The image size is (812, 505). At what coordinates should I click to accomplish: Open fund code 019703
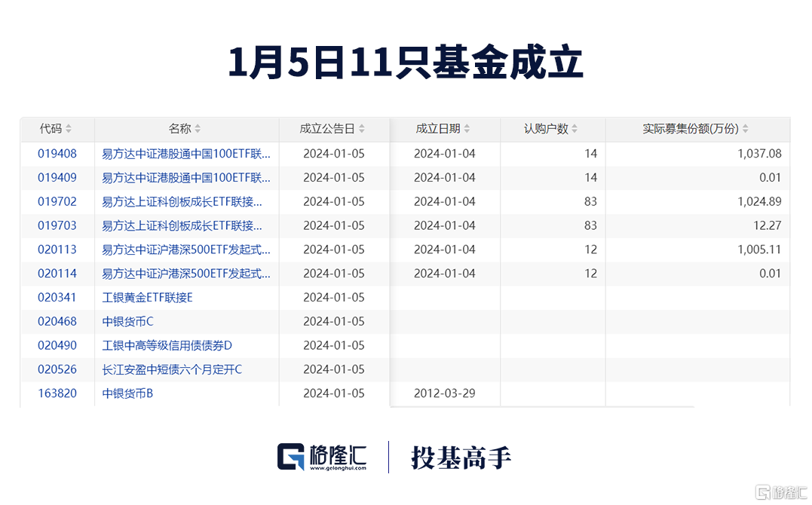[x=57, y=226]
